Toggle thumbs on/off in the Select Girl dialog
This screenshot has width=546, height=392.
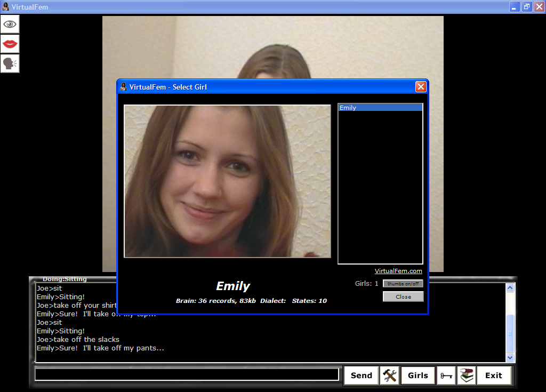403,284
